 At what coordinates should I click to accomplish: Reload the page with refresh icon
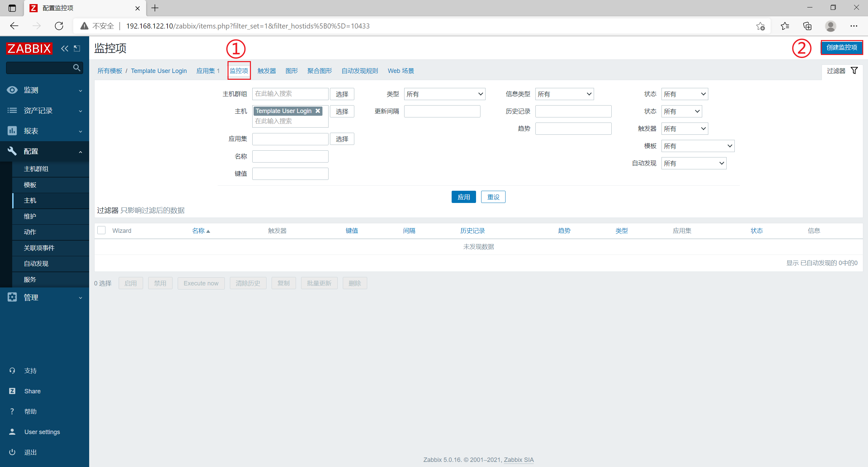(x=59, y=26)
